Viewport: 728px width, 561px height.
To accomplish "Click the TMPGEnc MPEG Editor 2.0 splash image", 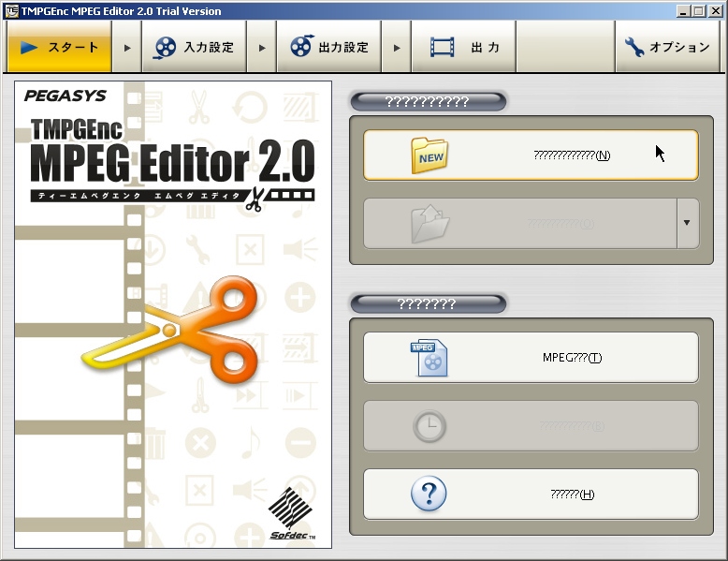I will pyautogui.click(x=173, y=315).
